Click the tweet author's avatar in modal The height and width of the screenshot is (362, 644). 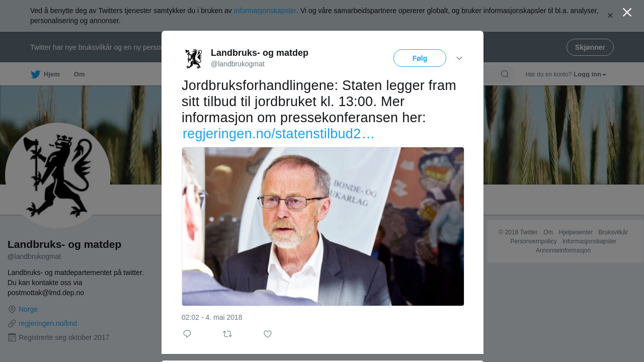194,58
